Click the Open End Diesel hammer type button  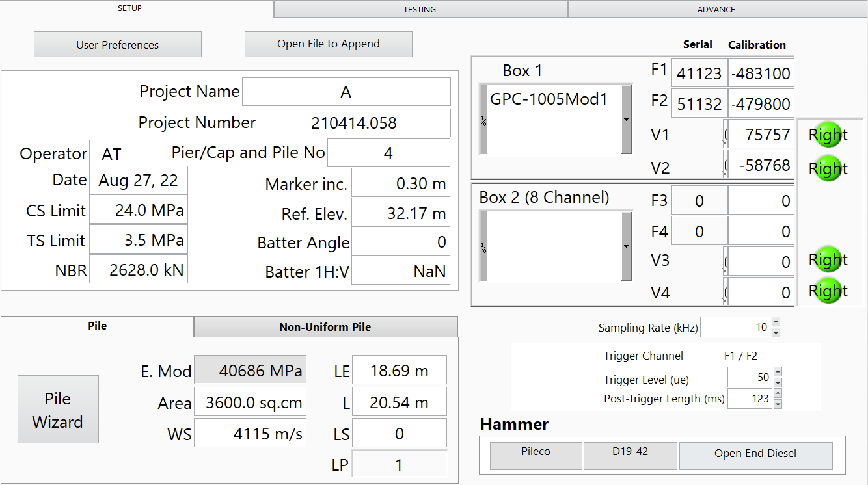click(755, 456)
